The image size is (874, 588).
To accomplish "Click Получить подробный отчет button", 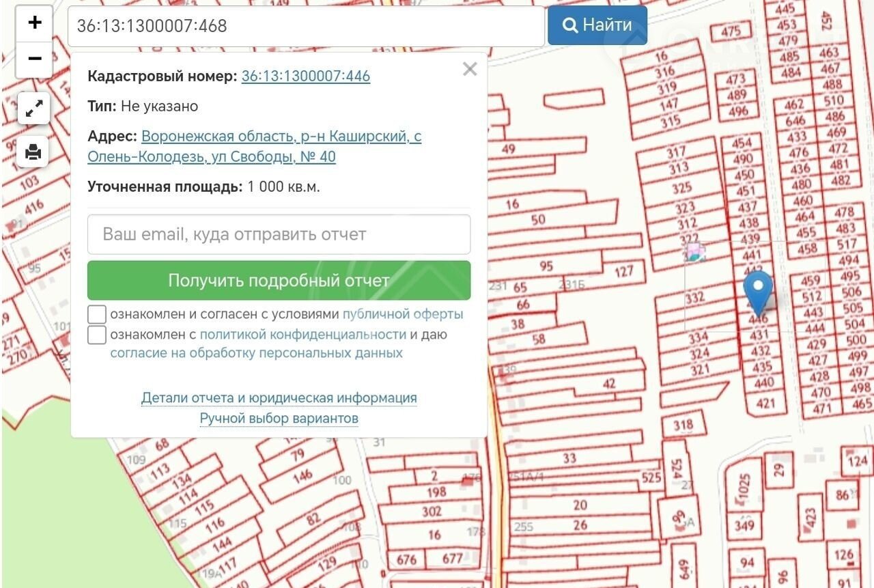I will (279, 281).
